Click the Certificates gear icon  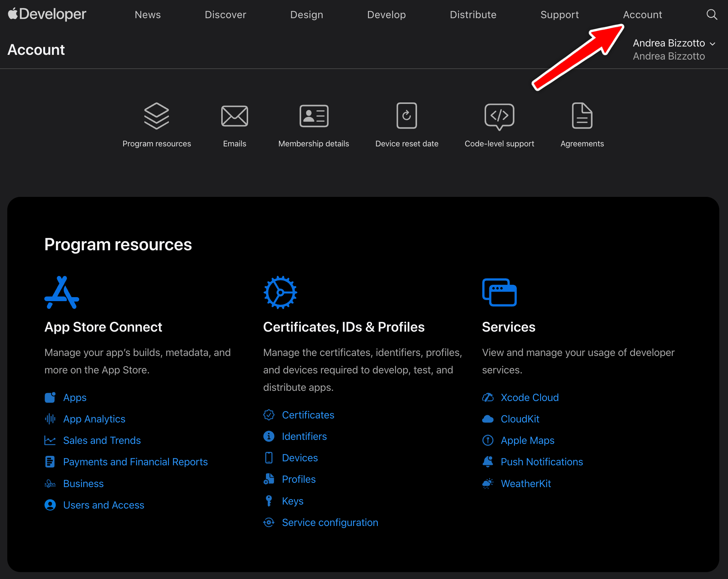coord(280,292)
